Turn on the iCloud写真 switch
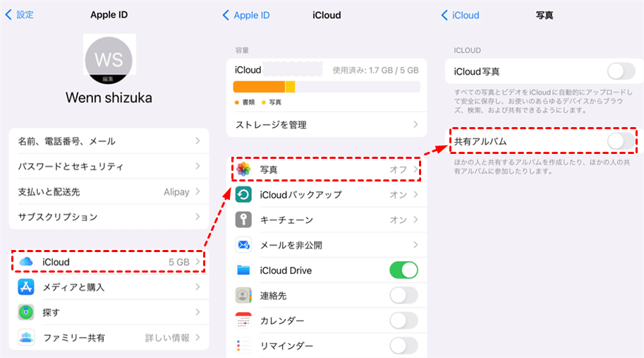 click(621, 71)
